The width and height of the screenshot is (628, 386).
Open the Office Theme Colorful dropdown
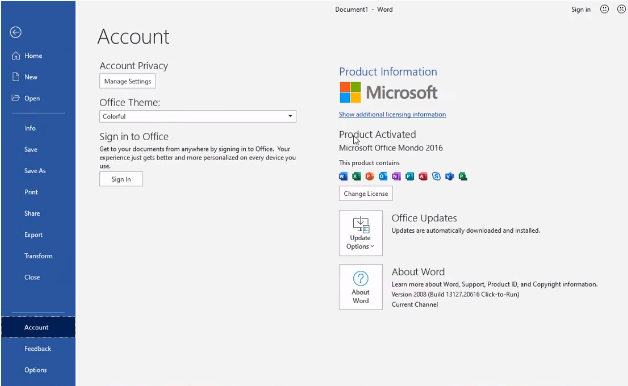(198, 117)
